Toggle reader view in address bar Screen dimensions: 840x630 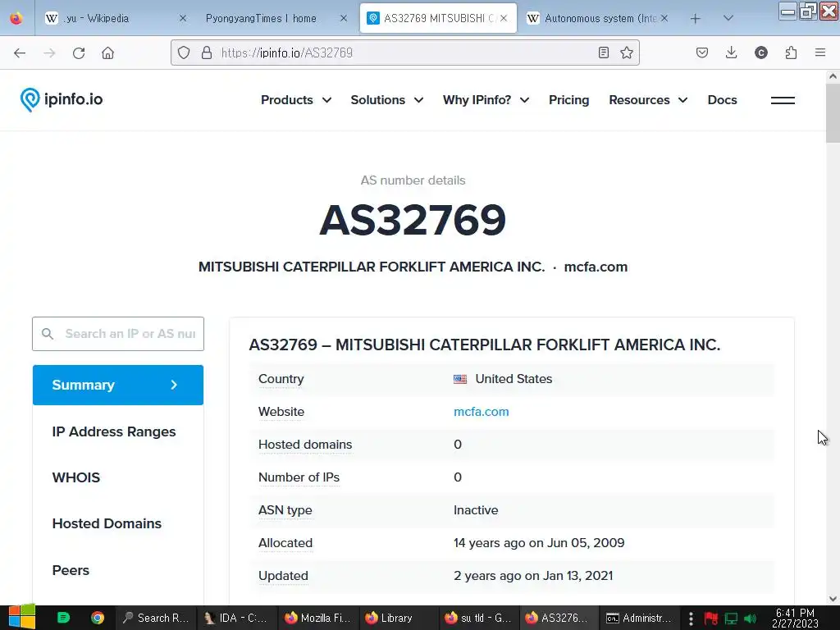pyautogui.click(x=604, y=52)
